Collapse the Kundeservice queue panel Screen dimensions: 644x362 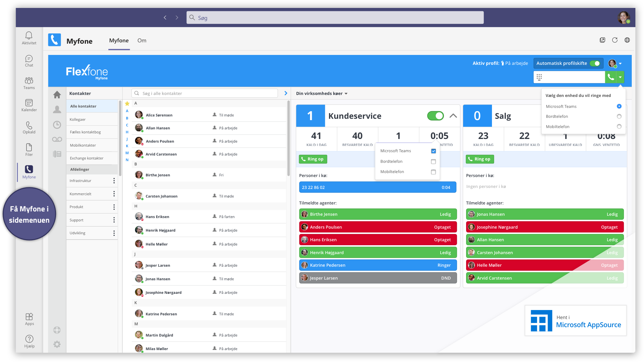pos(453,116)
